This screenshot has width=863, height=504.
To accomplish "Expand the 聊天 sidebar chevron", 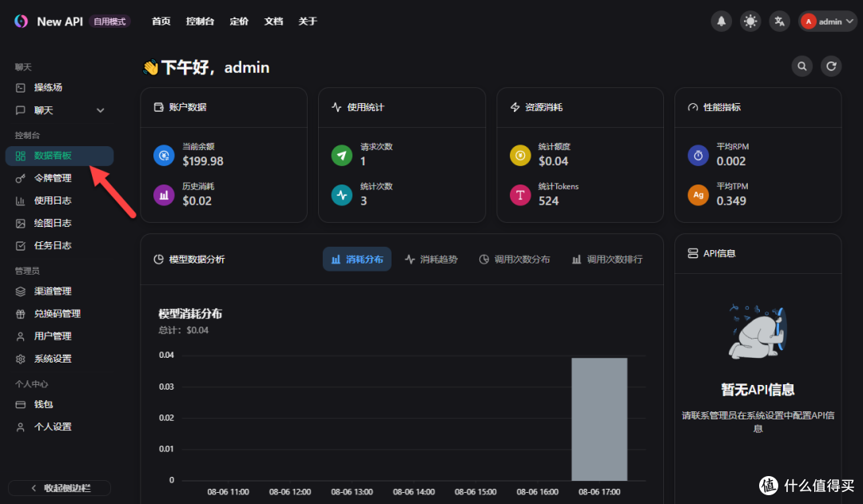I will (x=100, y=110).
